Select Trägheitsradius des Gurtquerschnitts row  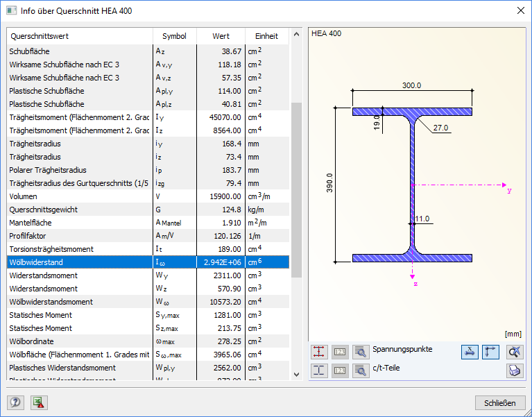[148, 183]
